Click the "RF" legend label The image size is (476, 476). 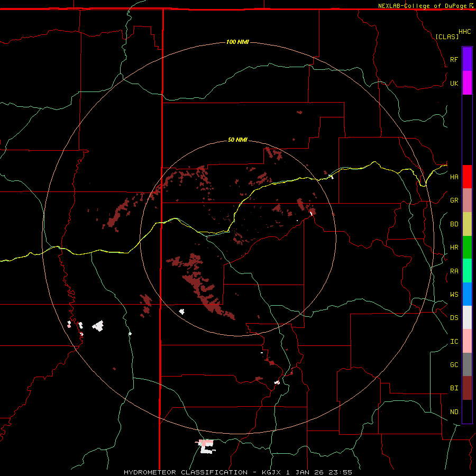454,59
